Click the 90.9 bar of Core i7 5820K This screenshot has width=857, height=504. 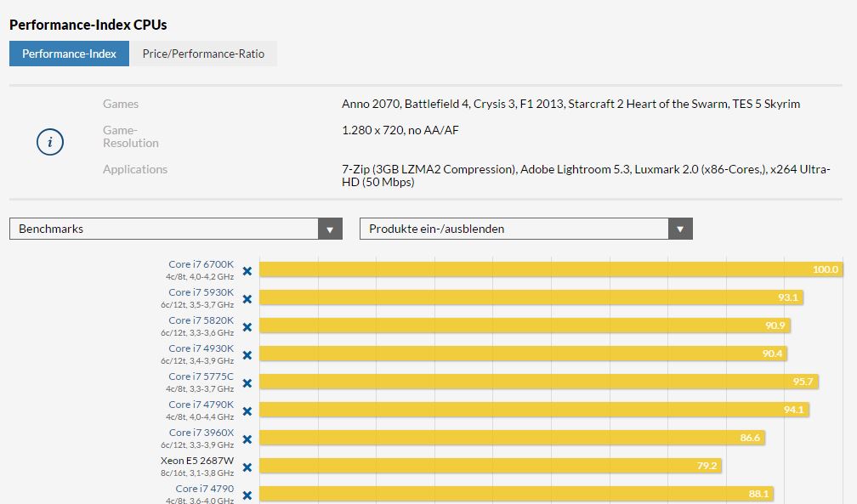(525, 326)
